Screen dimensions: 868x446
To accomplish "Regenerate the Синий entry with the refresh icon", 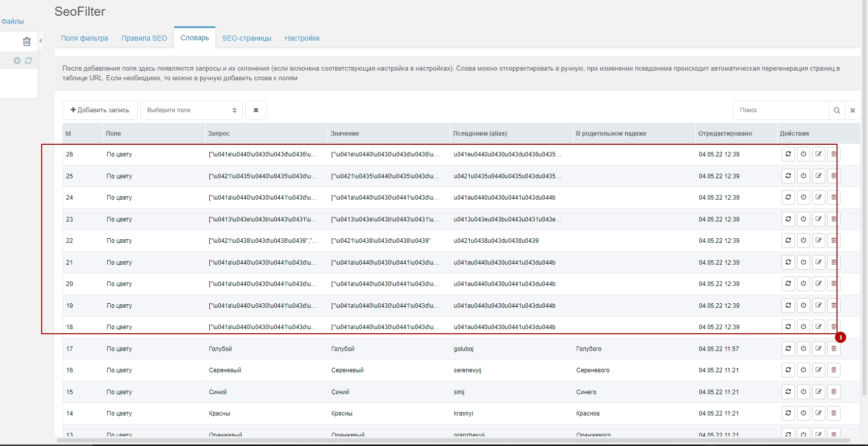I will pos(788,392).
